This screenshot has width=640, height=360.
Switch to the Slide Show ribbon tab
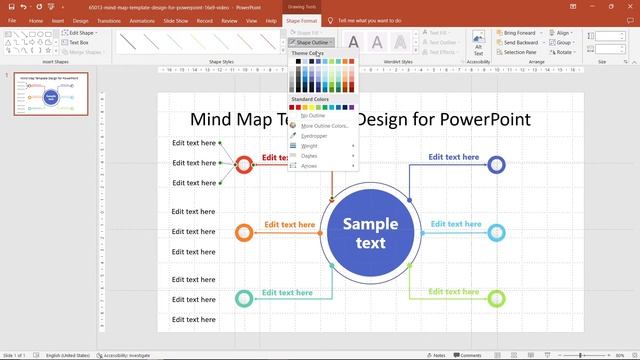176,20
